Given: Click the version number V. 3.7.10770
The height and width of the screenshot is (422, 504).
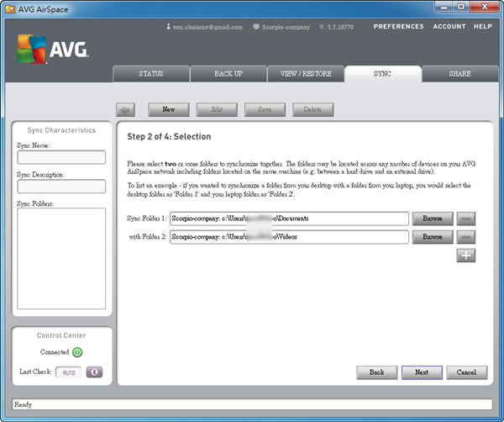Looking at the screenshot, I should pos(337,27).
